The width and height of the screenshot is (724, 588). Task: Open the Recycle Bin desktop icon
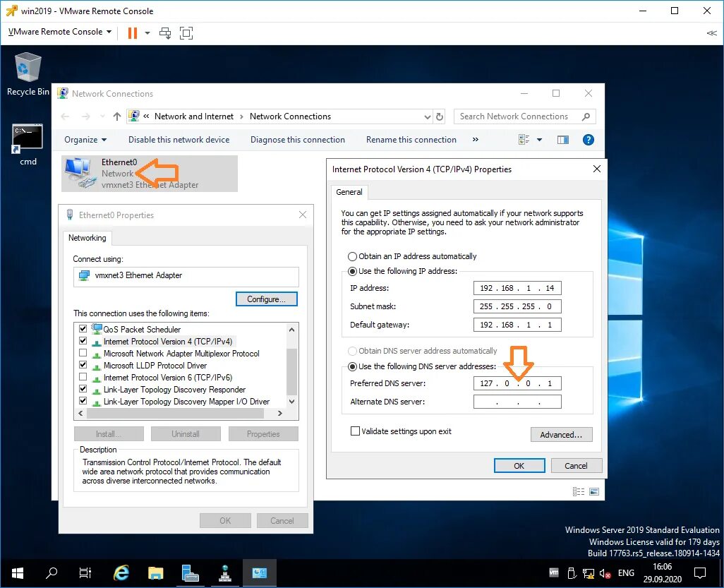pos(28,74)
